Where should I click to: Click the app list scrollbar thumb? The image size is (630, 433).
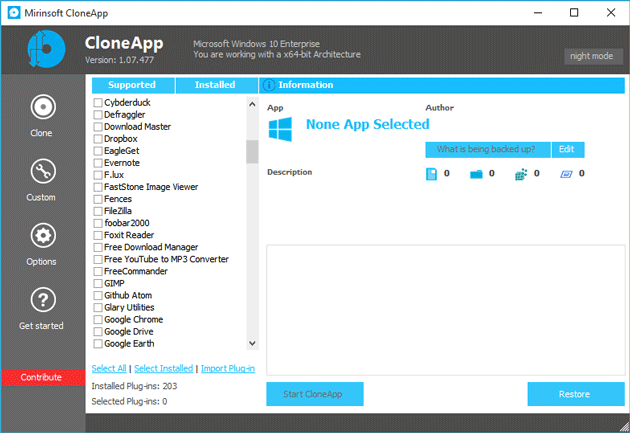[x=252, y=152]
